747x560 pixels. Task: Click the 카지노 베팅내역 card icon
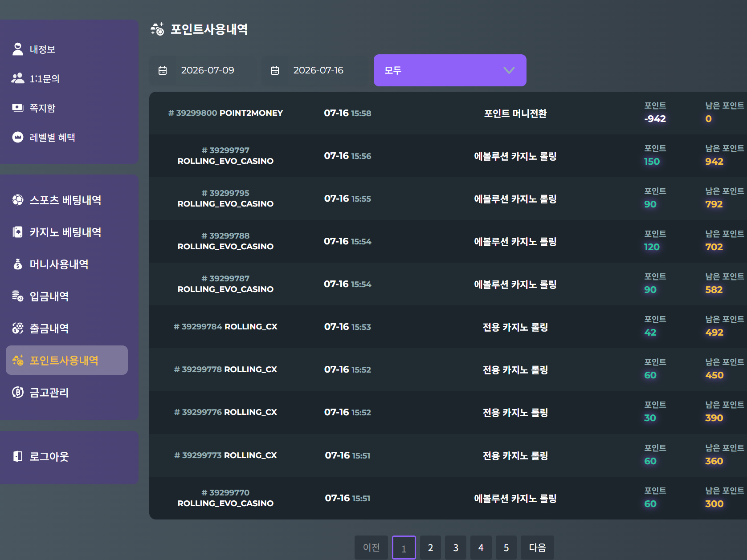pos(18,232)
